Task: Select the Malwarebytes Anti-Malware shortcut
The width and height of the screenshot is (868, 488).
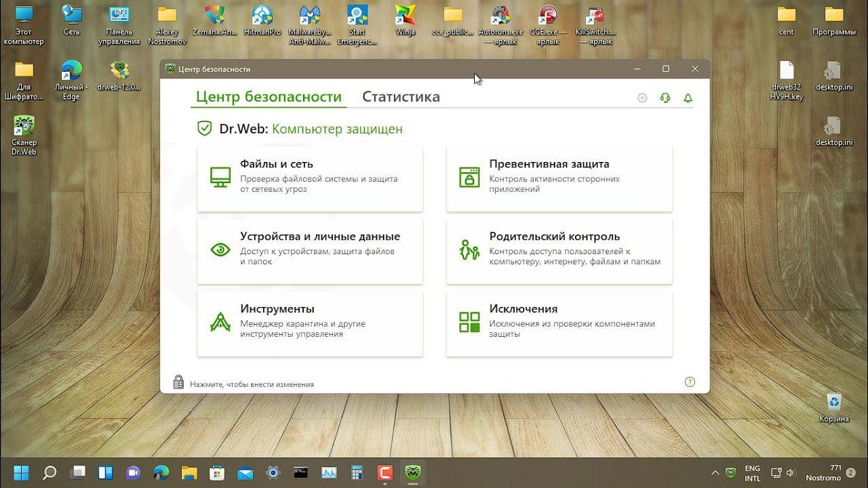Action: tap(310, 25)
